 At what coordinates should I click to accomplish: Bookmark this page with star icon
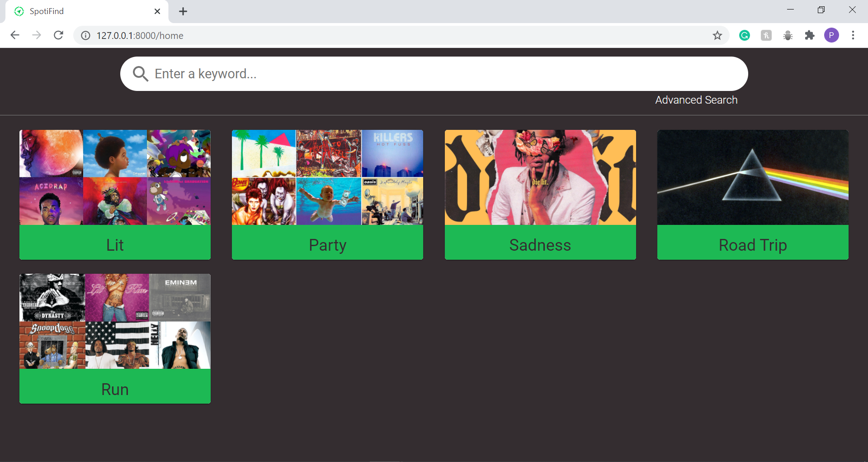pyautogui.click(x=717, y=35)
